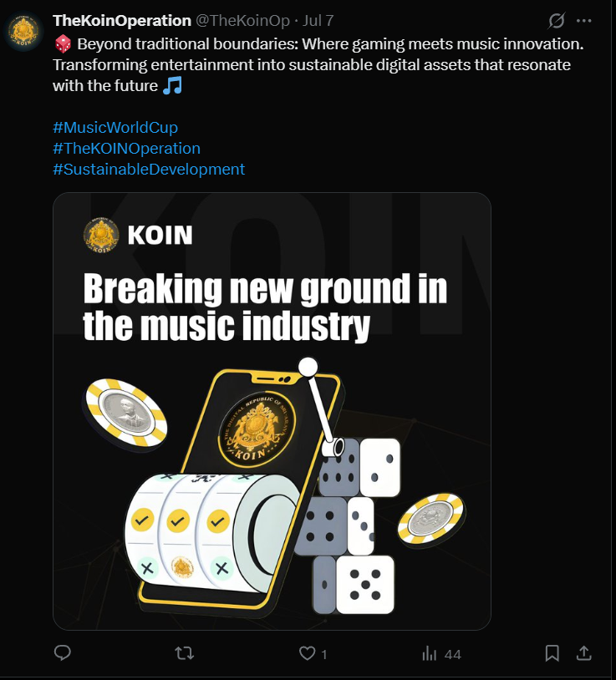Open the #TheKOINOperation hashtag page
This screenshot has height=680, width=616.
[126, 148]
